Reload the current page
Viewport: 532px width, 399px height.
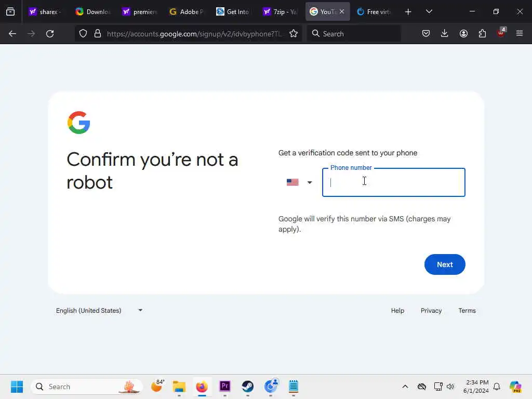(x=50, y=34)
